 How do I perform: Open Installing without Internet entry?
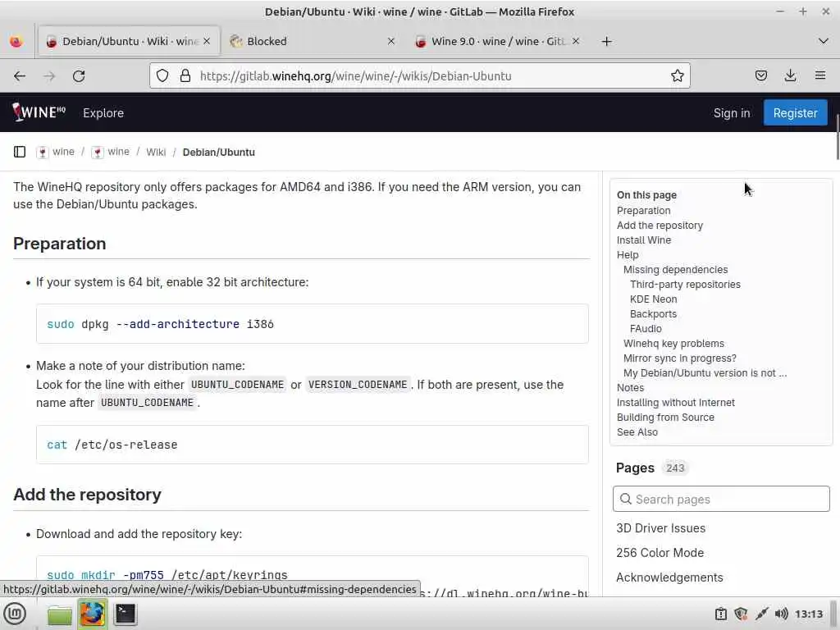(x=676, y=402)
